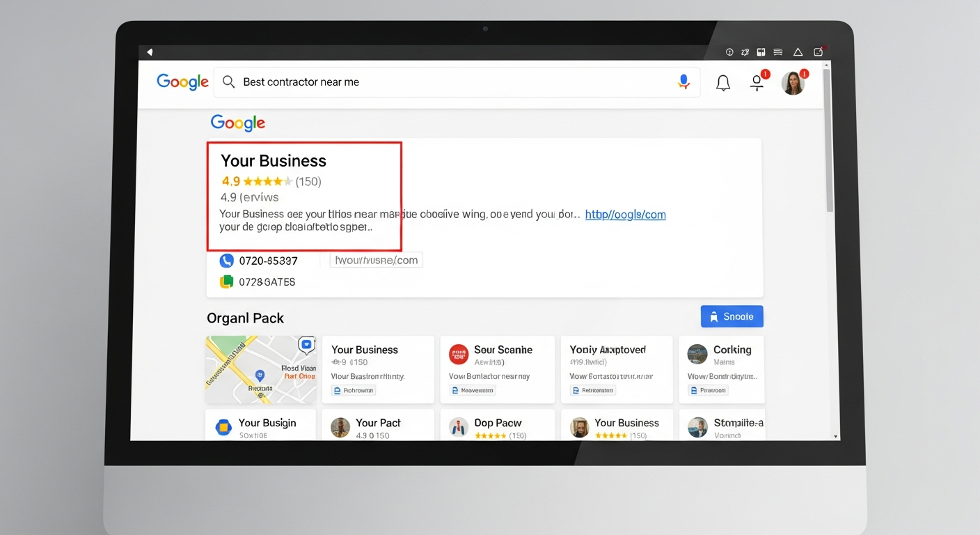Select the avatar on the Stampiite-a card

click(x=698, y=428)
